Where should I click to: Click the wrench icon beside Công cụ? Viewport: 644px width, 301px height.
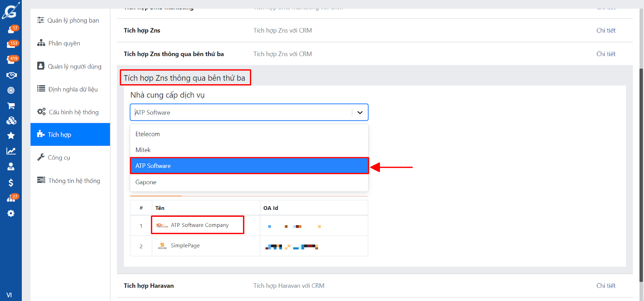41,157
